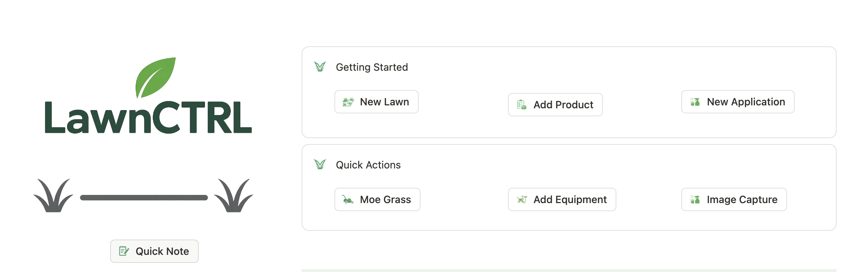
Task: Click the spray icon in Image Capture
Action: click(695, 199)
